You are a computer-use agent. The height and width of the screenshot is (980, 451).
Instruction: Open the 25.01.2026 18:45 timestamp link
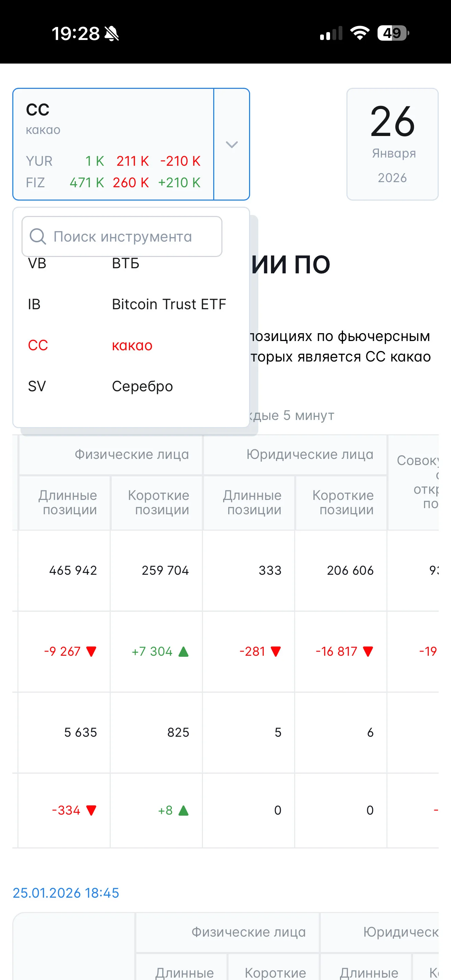pos(66,893)
